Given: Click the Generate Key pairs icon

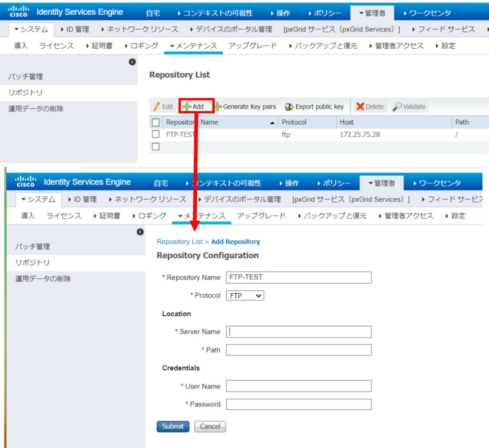Looking at the screenshot, I should coord(218,107).
